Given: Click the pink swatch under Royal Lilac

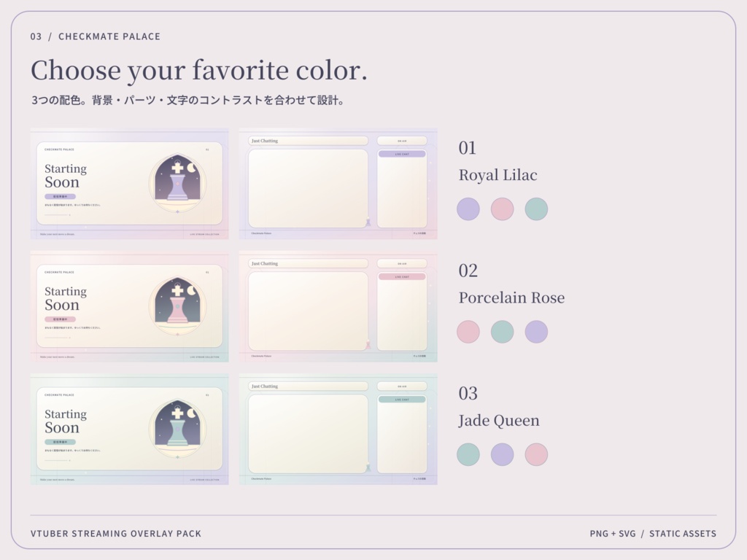Looking at the screenshot, I should point(502,209).
